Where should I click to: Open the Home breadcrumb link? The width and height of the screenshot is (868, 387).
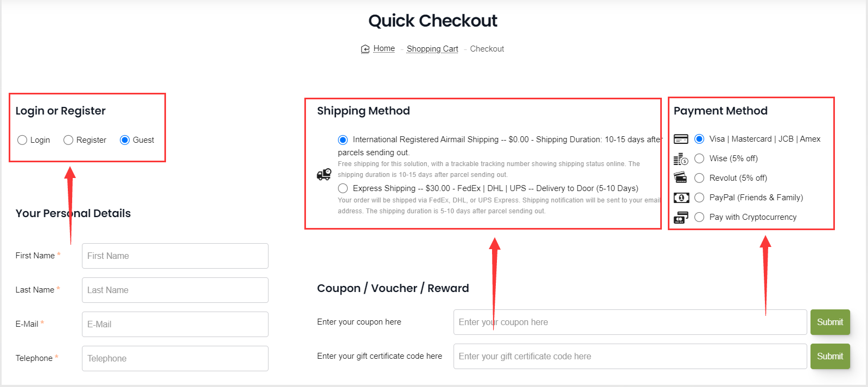[x=384, y=48]
